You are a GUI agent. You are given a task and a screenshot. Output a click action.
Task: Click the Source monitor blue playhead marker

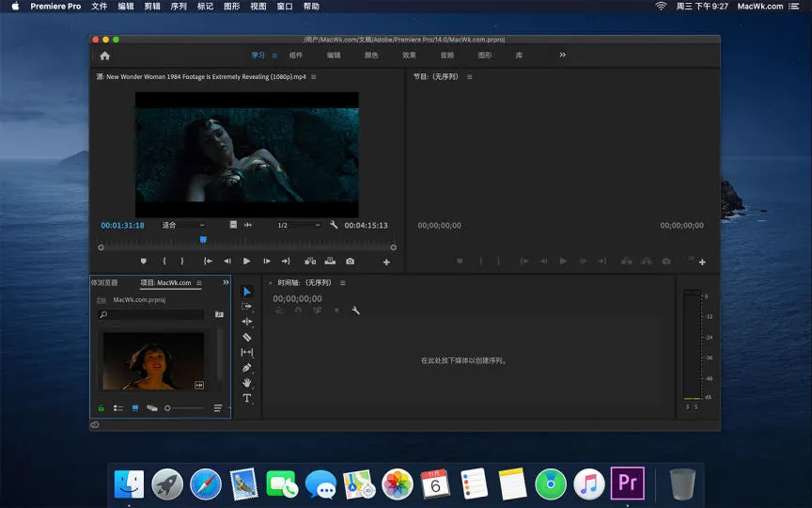pos(203,240)
